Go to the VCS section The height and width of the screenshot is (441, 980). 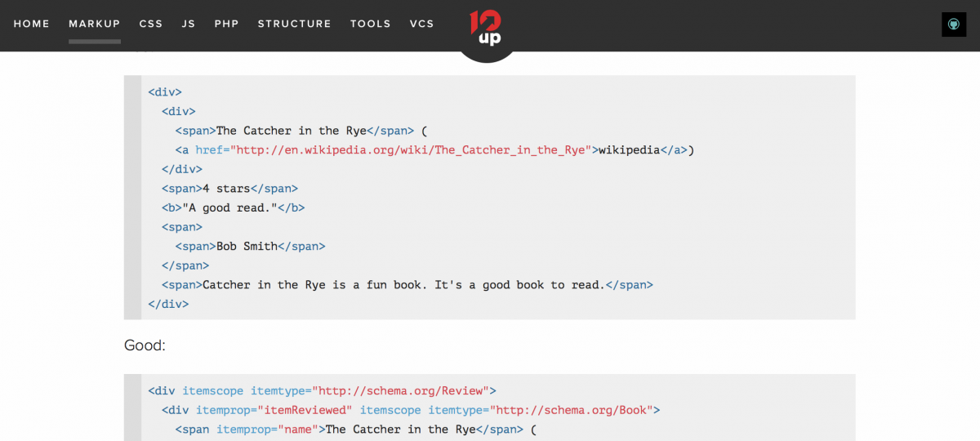pyautogui.click(x=422, y=24)
